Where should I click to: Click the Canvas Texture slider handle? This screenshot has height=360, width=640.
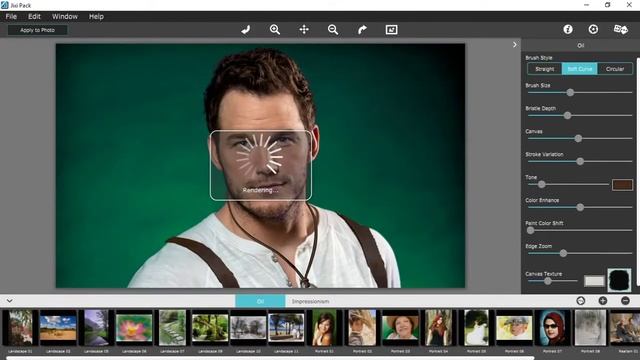tap(548, 281)
